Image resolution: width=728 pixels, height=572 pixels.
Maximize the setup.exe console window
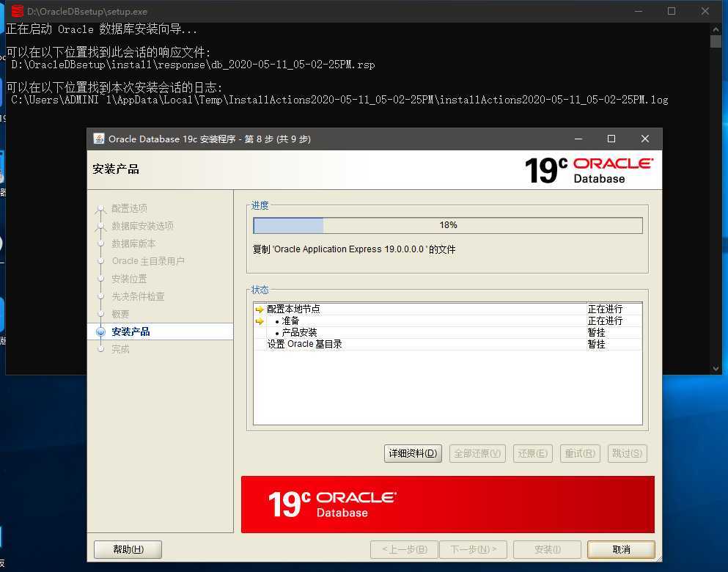(x=672, y=11)
